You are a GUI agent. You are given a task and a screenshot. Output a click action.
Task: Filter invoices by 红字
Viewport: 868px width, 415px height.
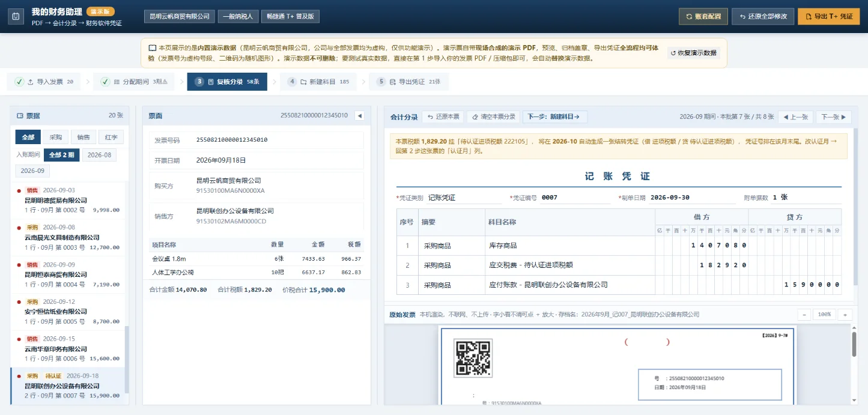tap(111, 137)
